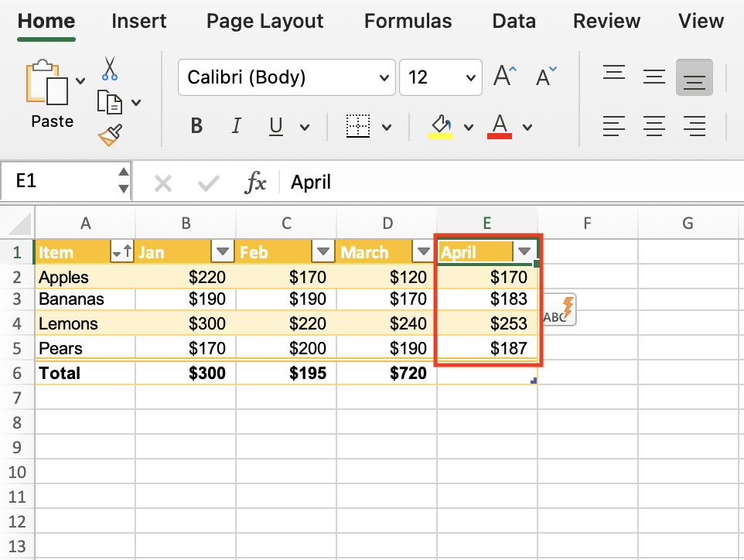Click the Name Box stepper arrows
This screenshot has width=744, height=560.
pos(124,180)
